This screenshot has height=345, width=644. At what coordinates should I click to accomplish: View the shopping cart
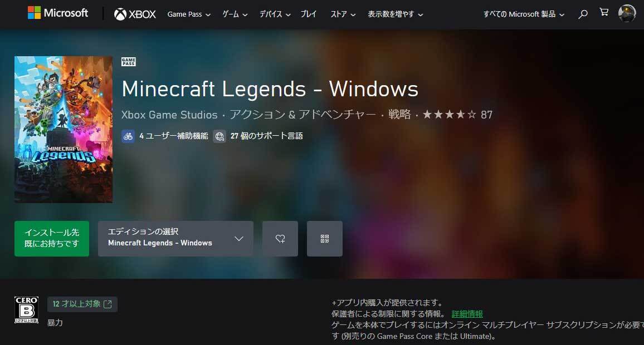(x=604, y=12)
